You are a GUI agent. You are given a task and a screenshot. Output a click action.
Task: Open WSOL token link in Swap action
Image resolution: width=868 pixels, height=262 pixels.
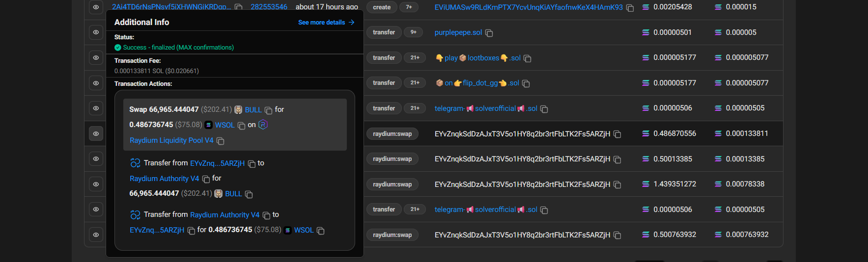(x=225, y=125)
